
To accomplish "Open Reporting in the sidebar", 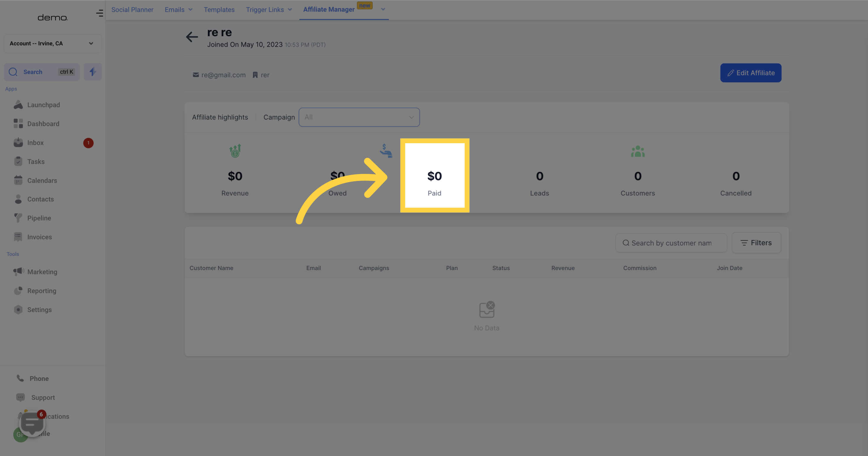I will (x=42, y=291).
